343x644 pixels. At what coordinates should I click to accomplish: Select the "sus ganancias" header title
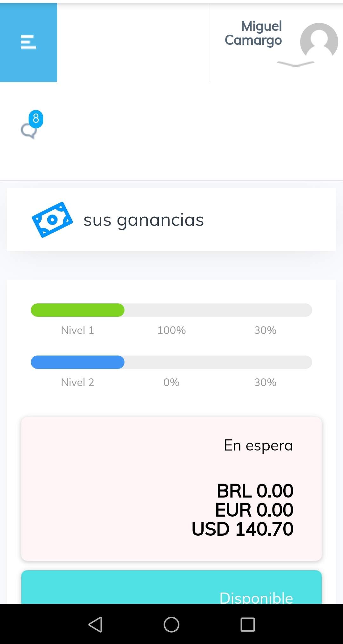[144, 220]
